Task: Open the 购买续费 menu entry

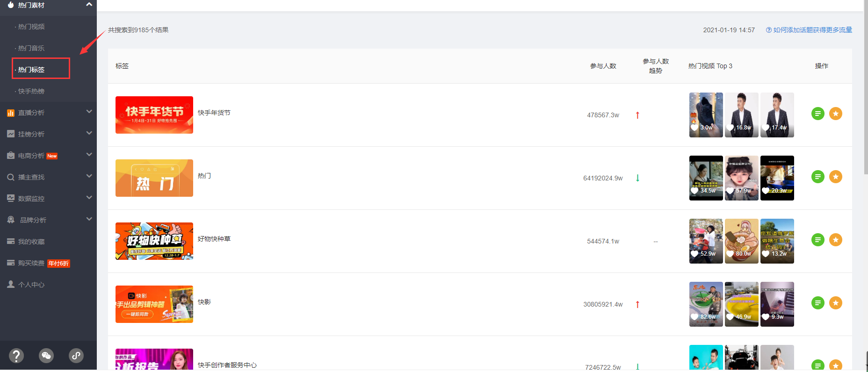Action: (31, 263)
